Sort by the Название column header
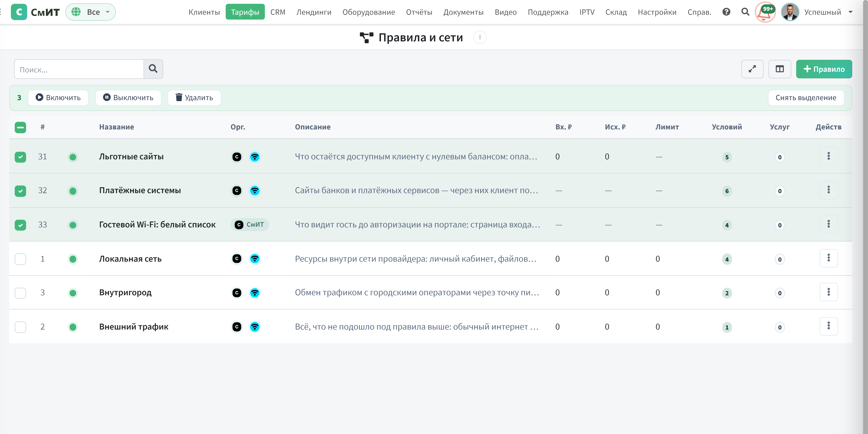868x434 pixels. [x=117, y=127]
